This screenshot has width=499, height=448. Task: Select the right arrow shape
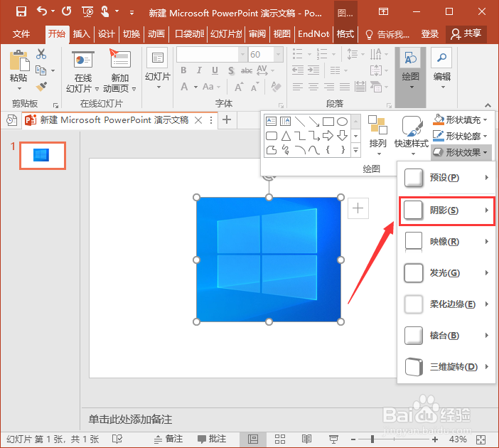pos(328,136)
